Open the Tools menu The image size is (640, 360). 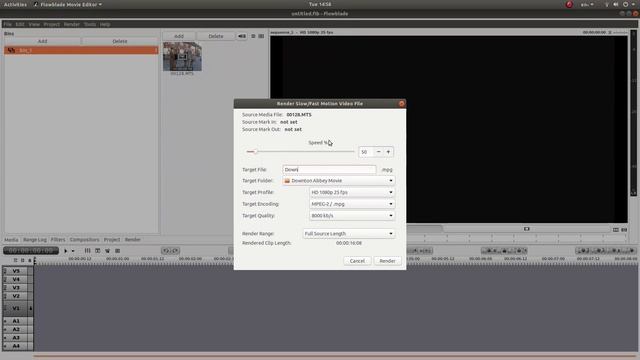[x=90, y=24]
